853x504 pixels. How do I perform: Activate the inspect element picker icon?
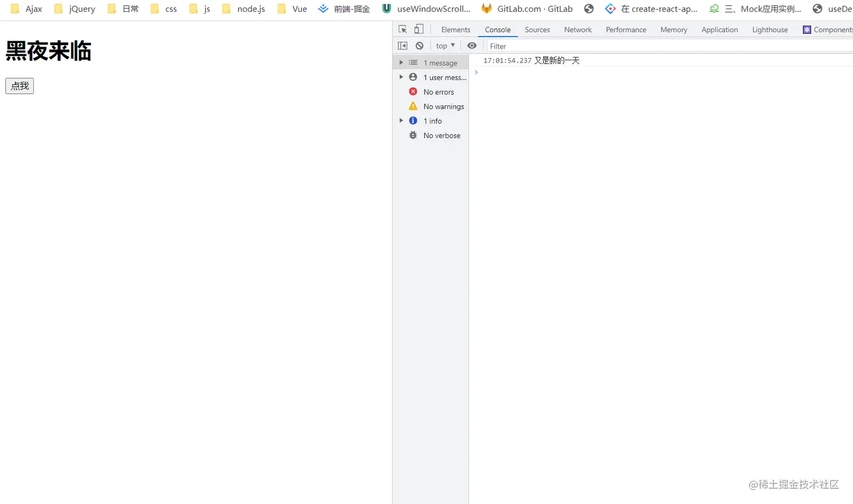click(x=403, y=29)
